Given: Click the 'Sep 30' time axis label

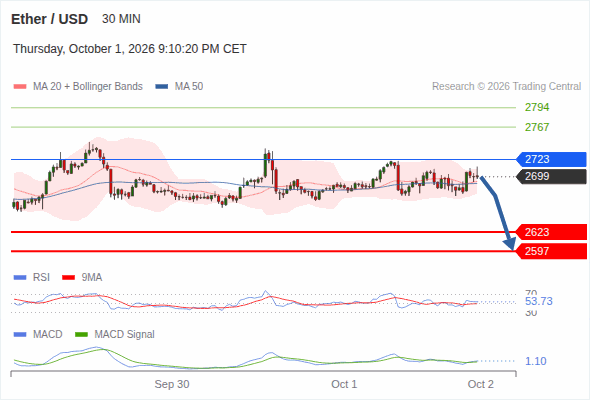Looking at the screenshot, I should click(172, 384).
